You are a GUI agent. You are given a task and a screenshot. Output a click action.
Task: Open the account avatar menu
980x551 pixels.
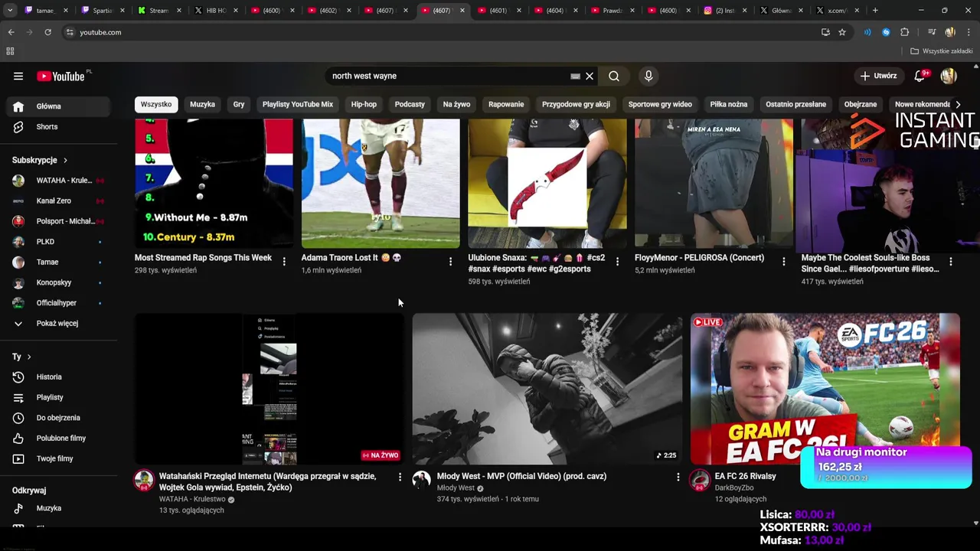click(949, 76)
